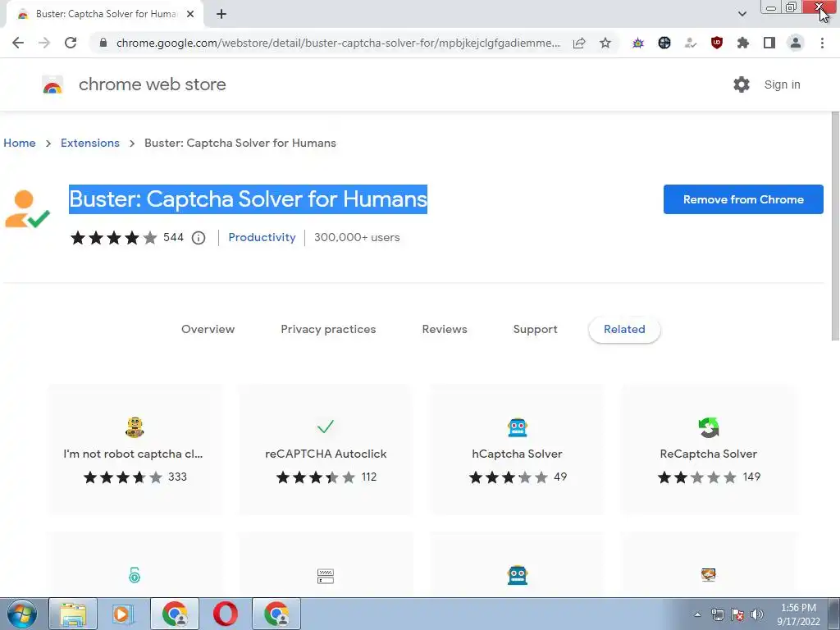This screenshot has width=840, height=630.
Task: Toggle the browser side panel icon
Action: (x=769, y=43)
